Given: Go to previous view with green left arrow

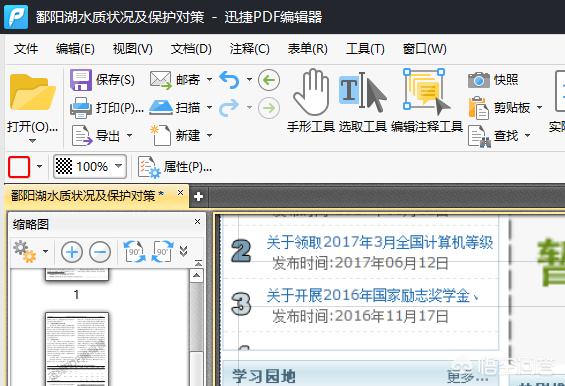Looking at the screenshot, I should 269,80.
